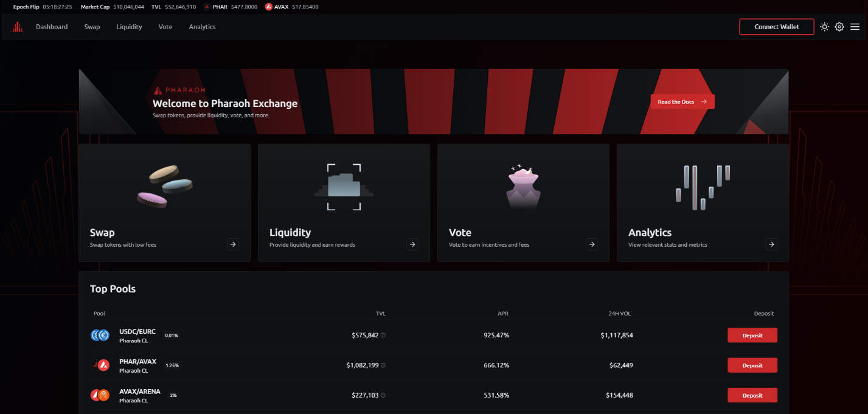The width and height of the screenshot is (868, 414).
Task: Click the Connect Wallet button
Action: click(777, 27)
